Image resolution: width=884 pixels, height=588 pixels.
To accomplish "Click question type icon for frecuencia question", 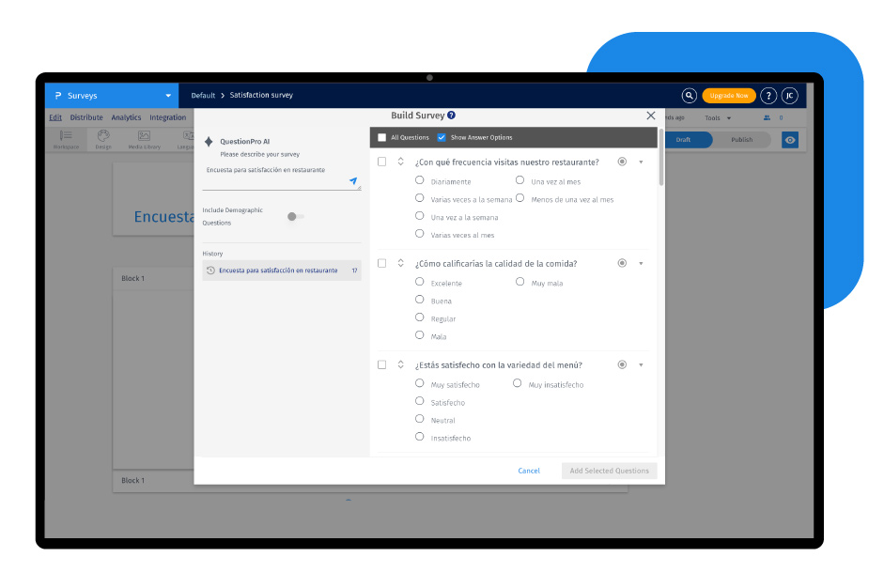I will (x=622, y=162).
